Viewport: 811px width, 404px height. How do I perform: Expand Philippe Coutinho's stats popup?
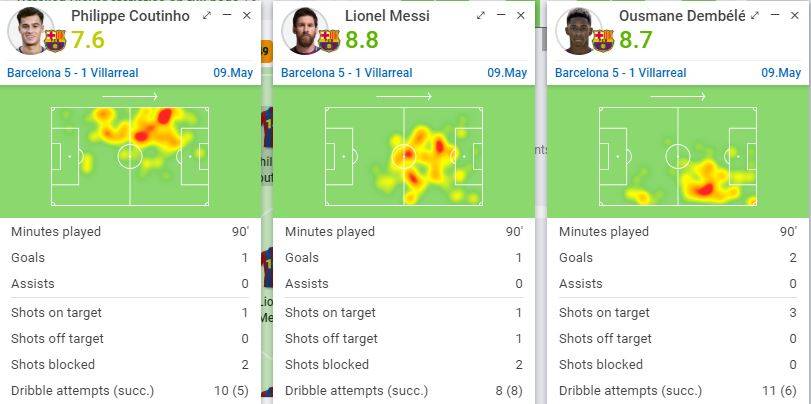(207, 16)
